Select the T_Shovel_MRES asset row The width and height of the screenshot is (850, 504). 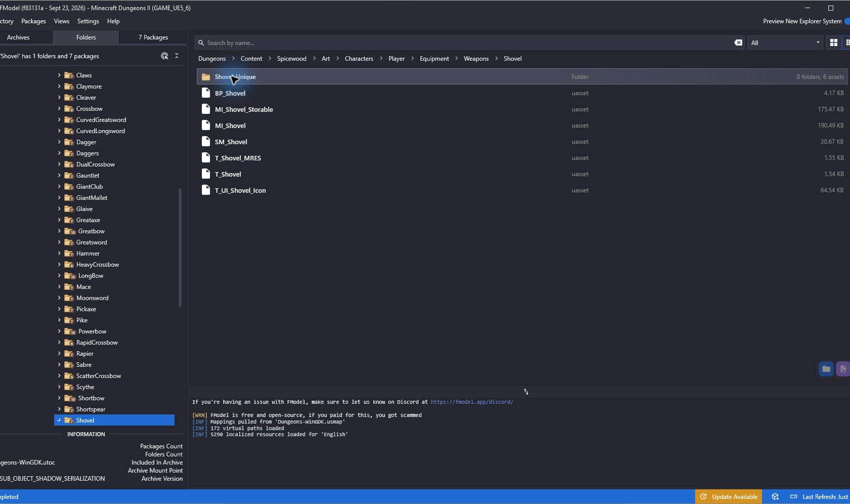click(523, 158)
